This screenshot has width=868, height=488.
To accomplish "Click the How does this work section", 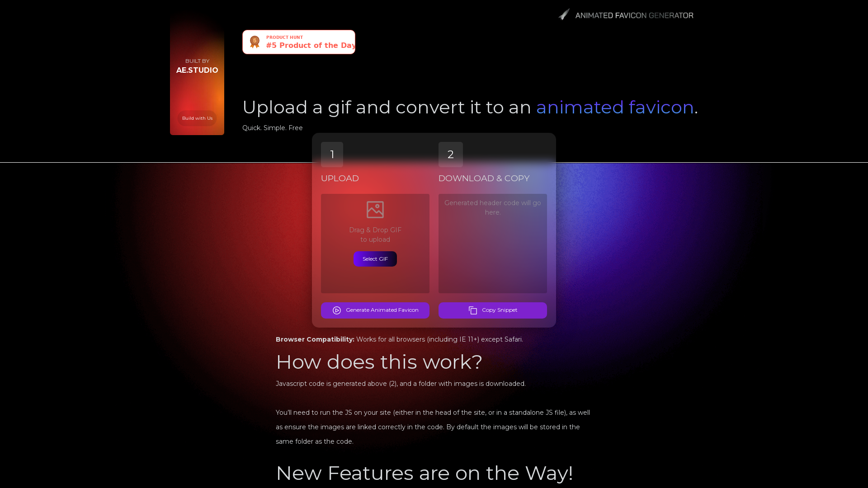I will coord(379,361).
